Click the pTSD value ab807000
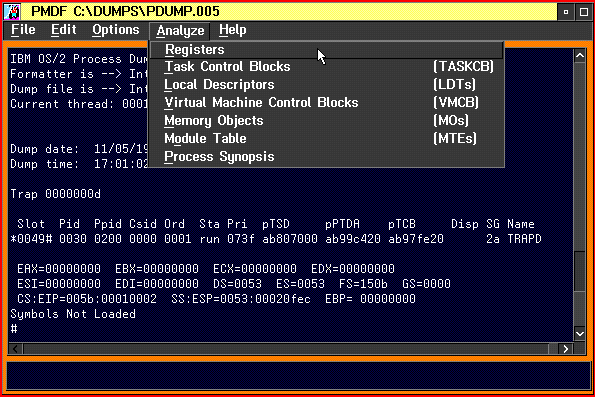Image resolution: width=595 pixels, height=397 pixels. [290, 239]
